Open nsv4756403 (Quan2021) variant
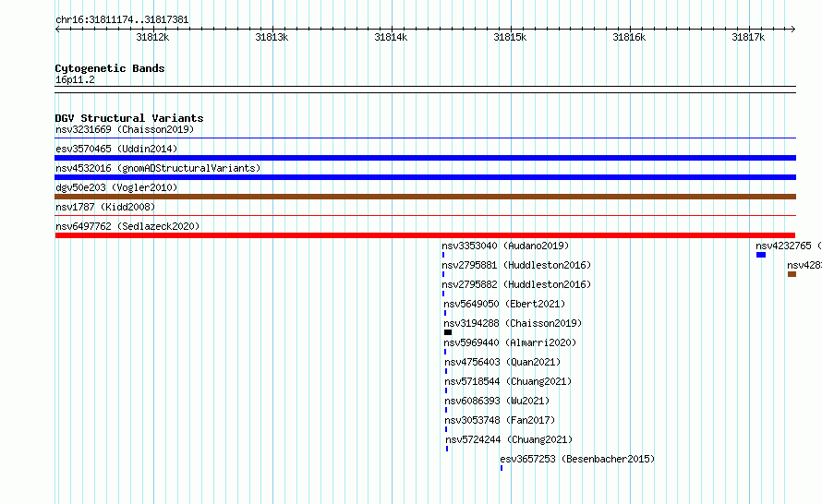This screenshot has width=822, height=504. click(502, 362)
